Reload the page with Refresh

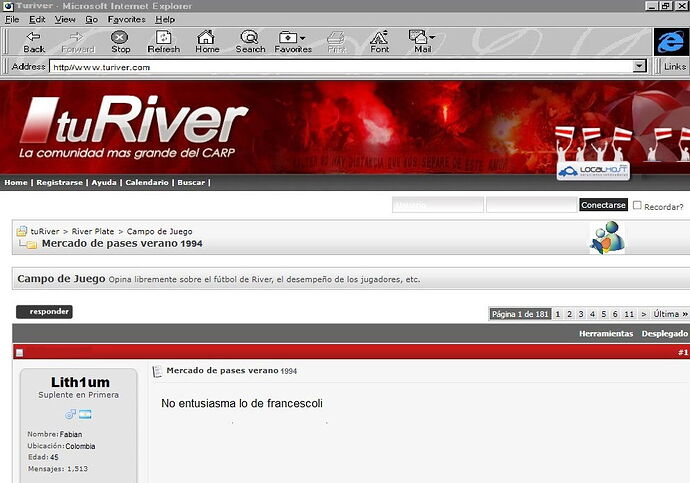[x=164, y=42]
